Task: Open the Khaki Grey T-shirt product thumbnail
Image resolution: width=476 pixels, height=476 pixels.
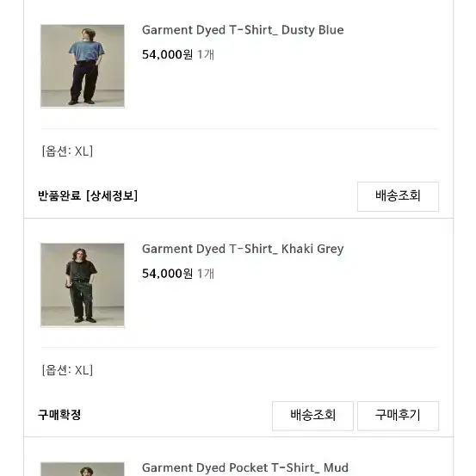Action: (x=83, y=285)
